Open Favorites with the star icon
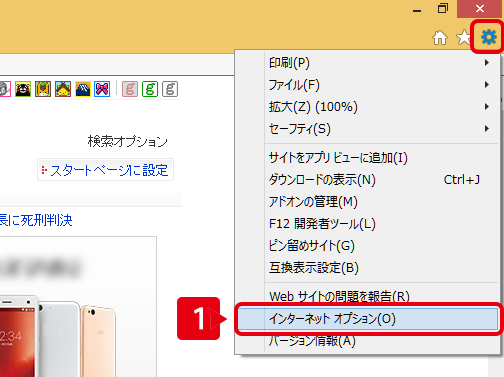The image size is (504, 377). click(x=464, y=37)
